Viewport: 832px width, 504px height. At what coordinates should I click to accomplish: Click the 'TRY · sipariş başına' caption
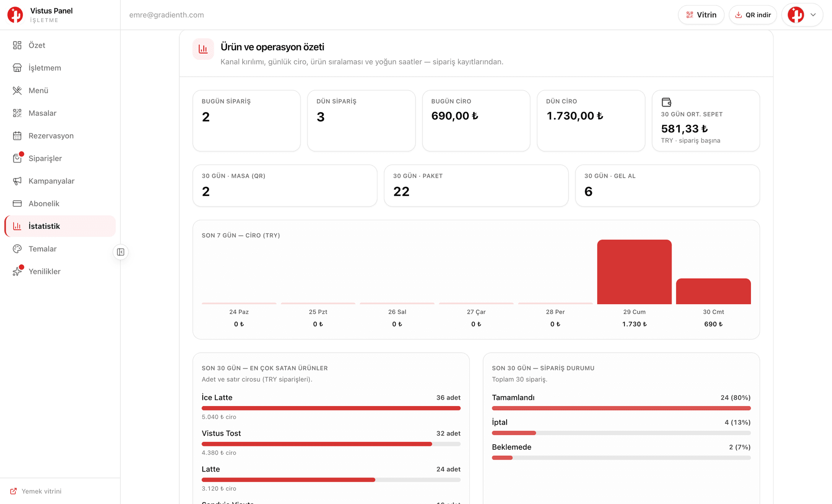(691, 140)
